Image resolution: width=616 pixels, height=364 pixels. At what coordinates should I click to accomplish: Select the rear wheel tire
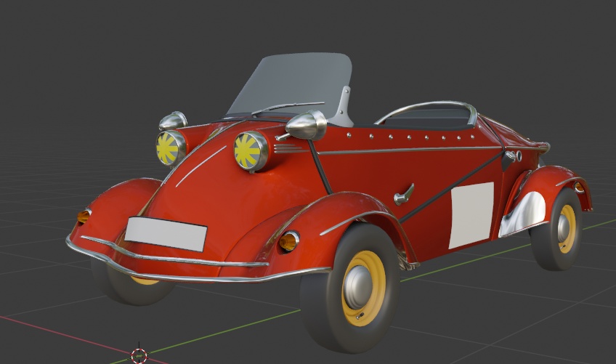[x=556, y=230]
